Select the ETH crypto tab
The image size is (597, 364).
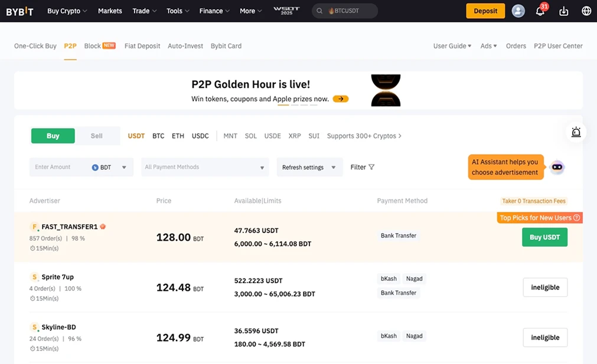[178, 136]
